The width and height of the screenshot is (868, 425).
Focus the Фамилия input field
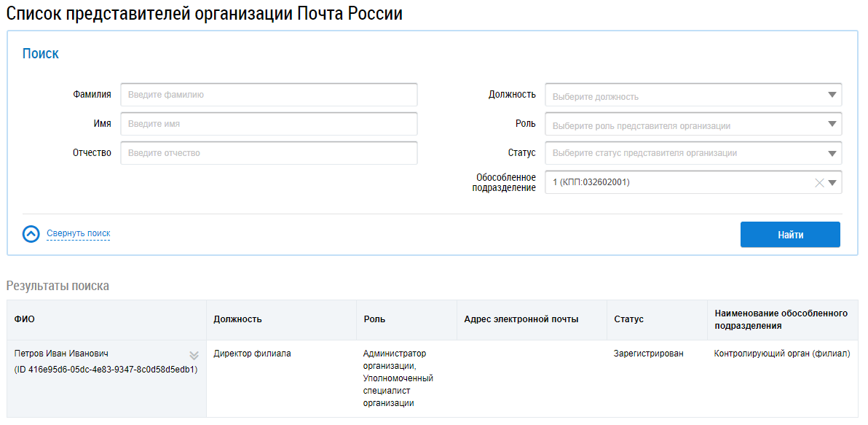pyautogui.click(x=269, y=95)
